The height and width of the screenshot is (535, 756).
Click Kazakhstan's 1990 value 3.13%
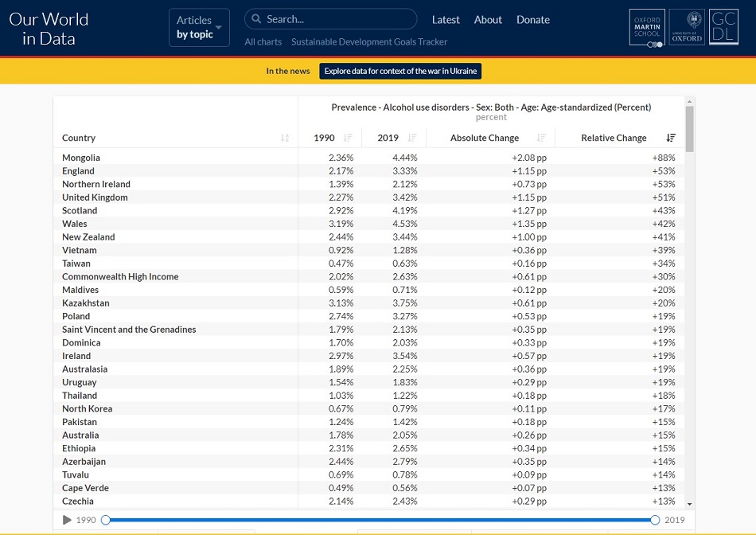[341, 303]
